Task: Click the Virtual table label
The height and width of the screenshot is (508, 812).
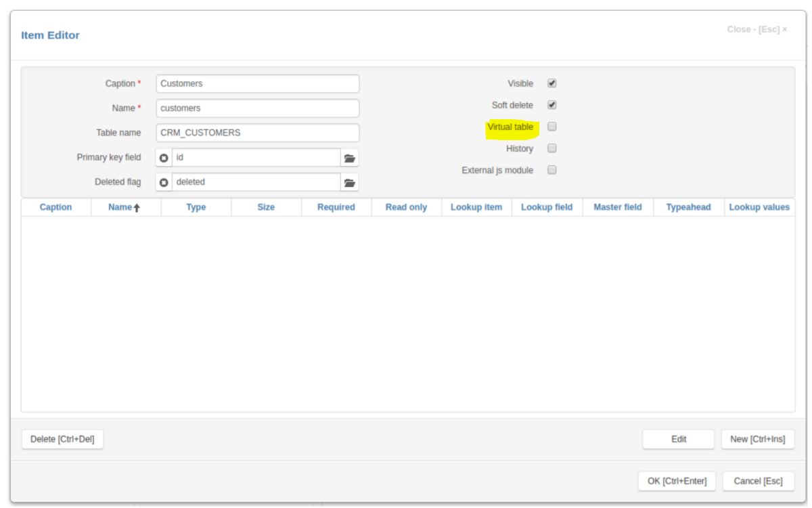Action: [510, 127]
